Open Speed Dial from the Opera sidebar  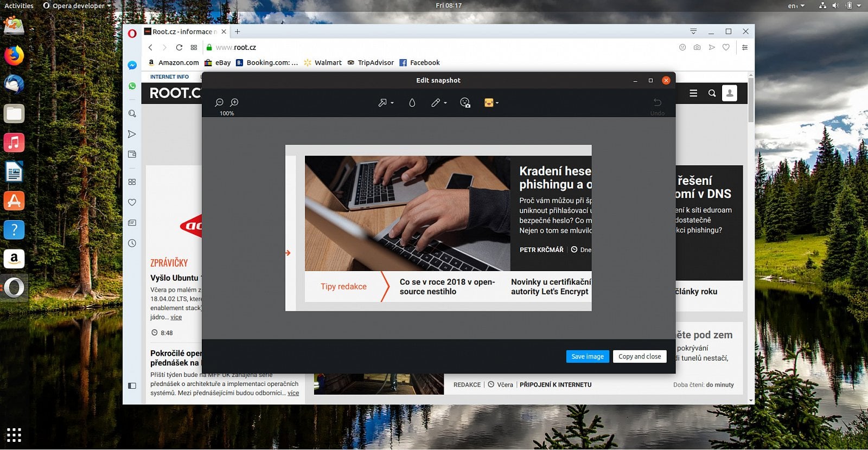(x=132, y=182)
